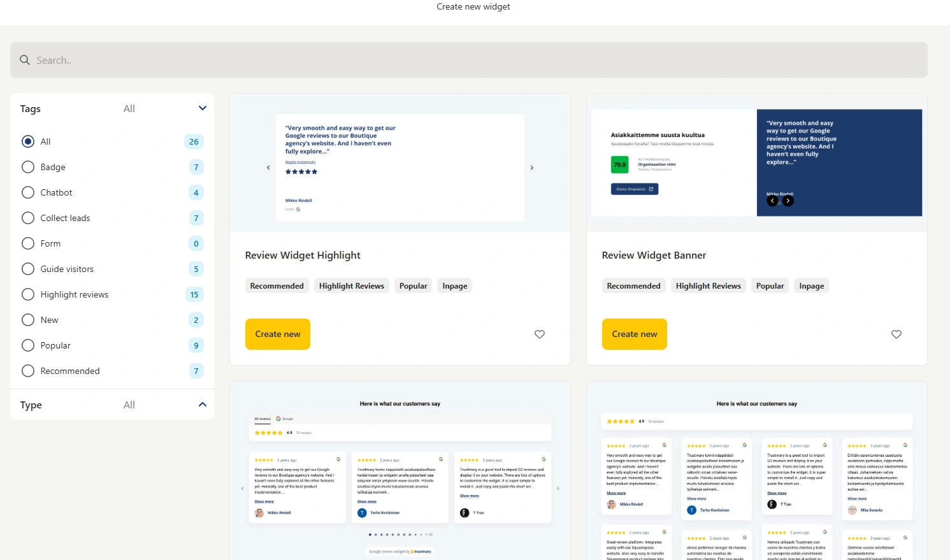Select the Highlight reviews tag filter

(28, 294)
